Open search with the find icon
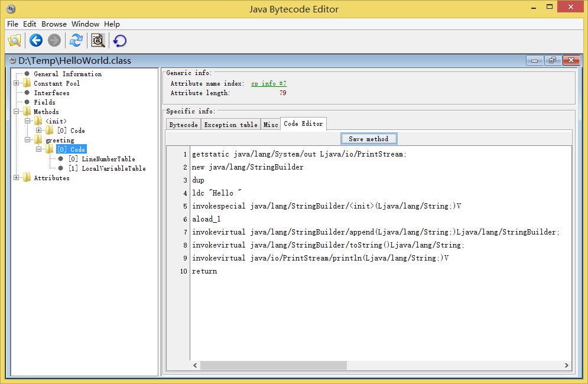This screenshot has width=588, height=384. point(98,40)
